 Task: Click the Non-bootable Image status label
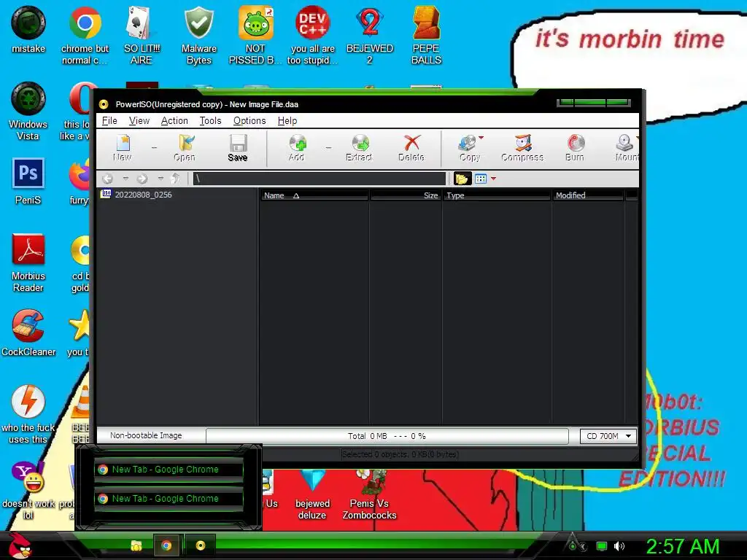coord(146,435)
